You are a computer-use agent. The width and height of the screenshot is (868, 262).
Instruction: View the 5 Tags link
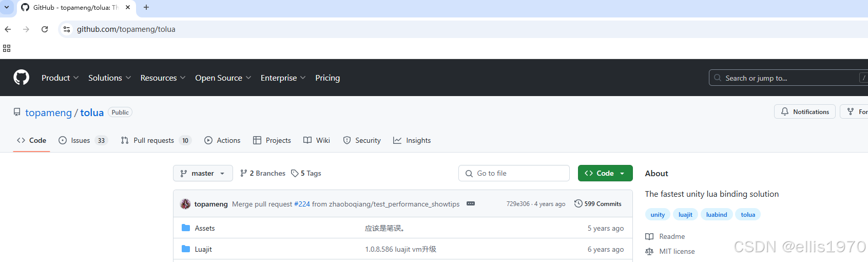(x=306, y=173)
